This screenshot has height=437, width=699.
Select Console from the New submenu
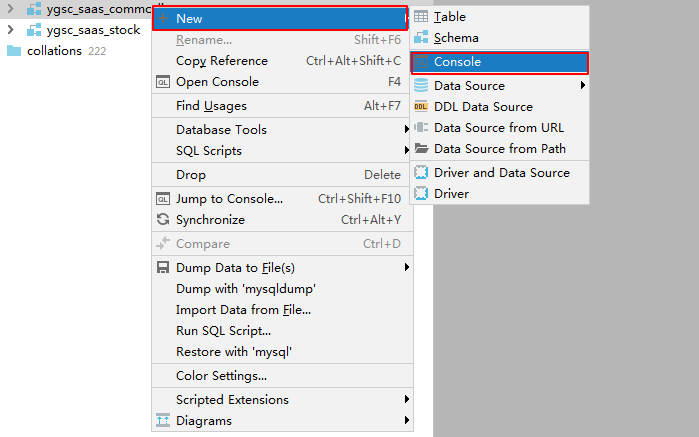(x=500, y=62)
